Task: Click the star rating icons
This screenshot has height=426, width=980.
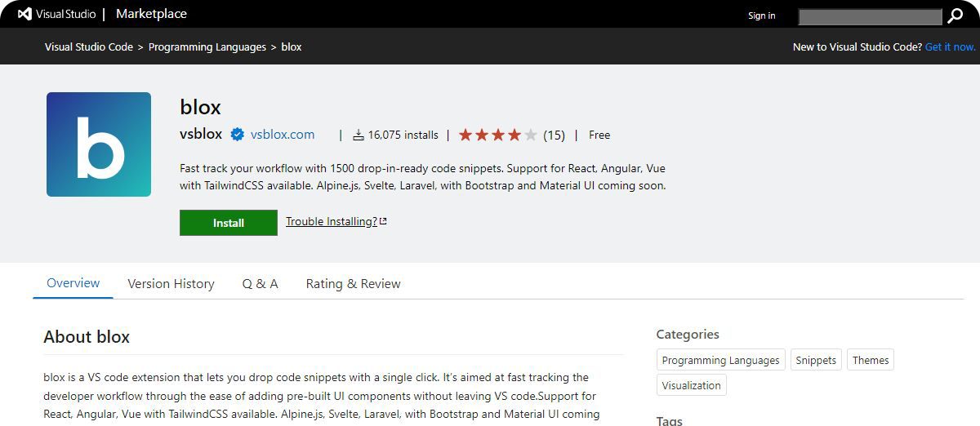Action: [x=497, y=135]
